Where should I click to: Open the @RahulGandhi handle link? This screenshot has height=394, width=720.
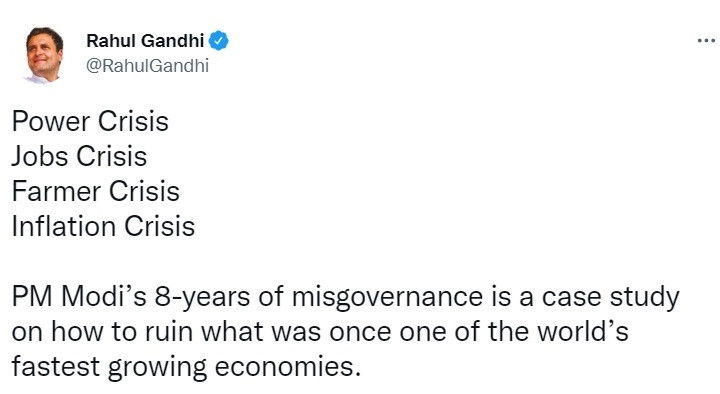pyautogui.click(x=147, y=66)
